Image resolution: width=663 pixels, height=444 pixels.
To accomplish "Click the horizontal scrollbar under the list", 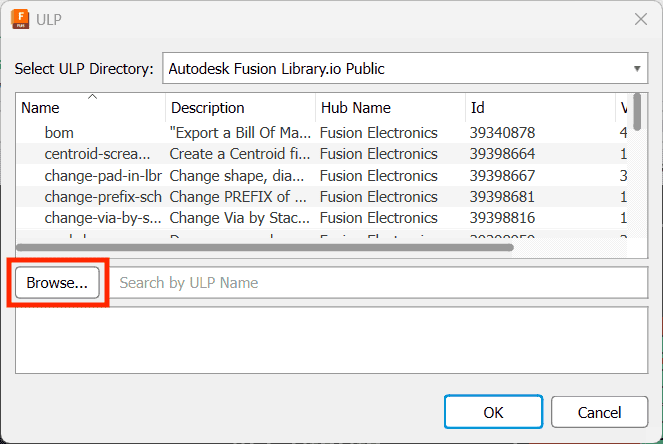I will point(265,247).
